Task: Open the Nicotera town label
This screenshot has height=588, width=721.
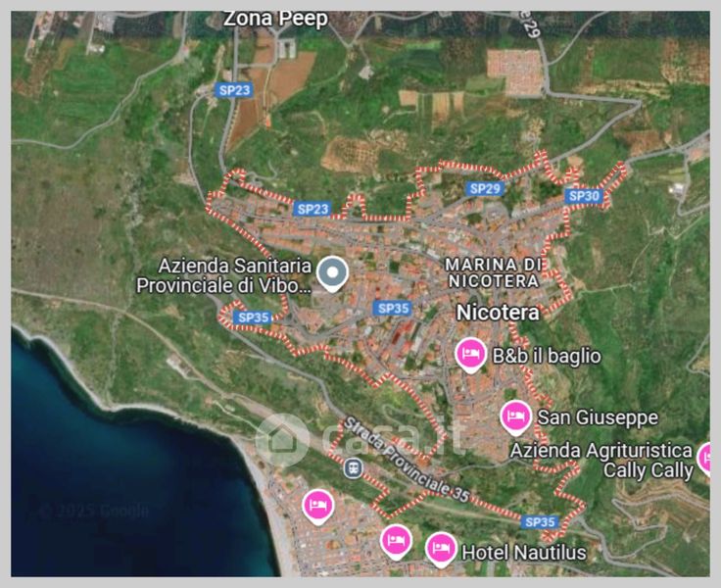Action: [498, 313]
